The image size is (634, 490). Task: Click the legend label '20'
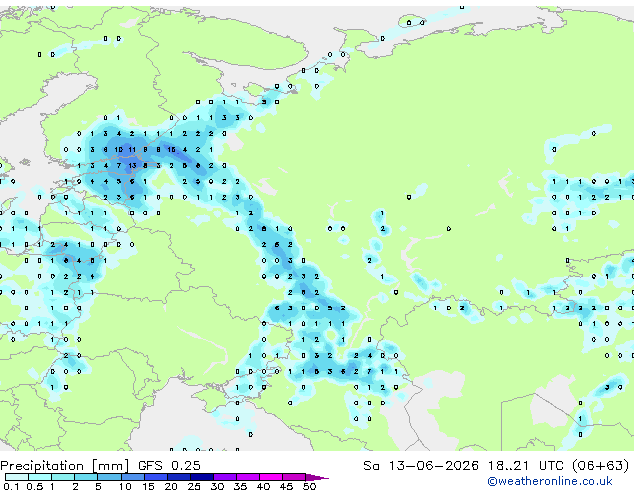point(171,486)
